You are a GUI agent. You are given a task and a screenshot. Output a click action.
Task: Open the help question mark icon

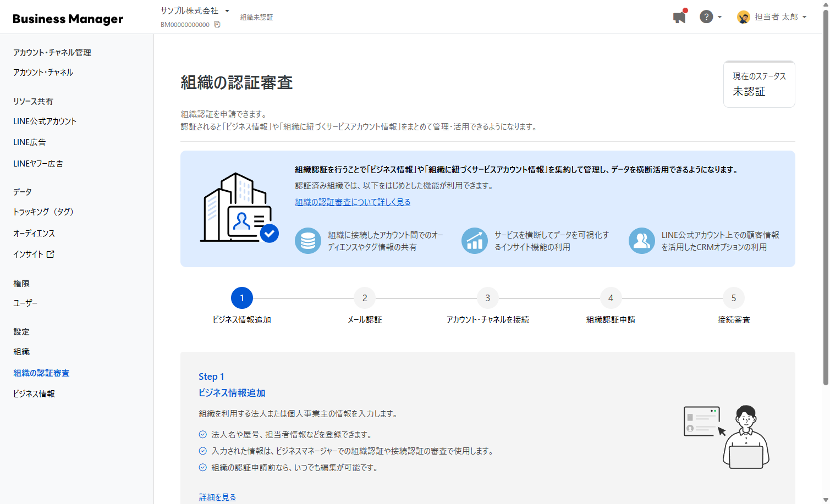point(706,17)
